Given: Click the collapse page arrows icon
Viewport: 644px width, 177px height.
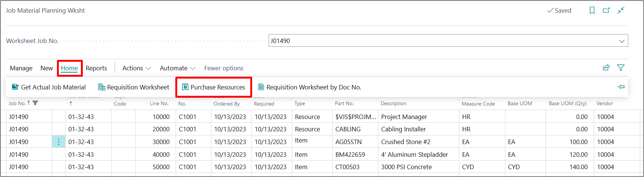Looking at the screenshot, I should click(x=621, y=10).
